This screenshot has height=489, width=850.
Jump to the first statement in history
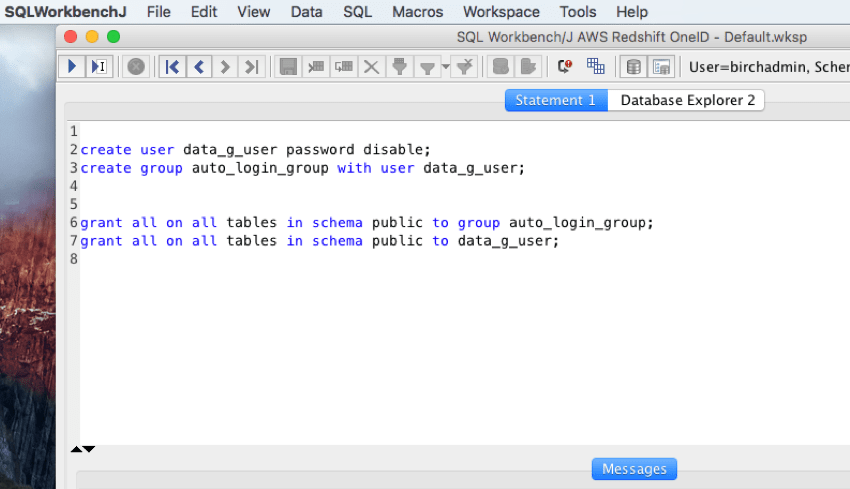(x=172, y=67)
